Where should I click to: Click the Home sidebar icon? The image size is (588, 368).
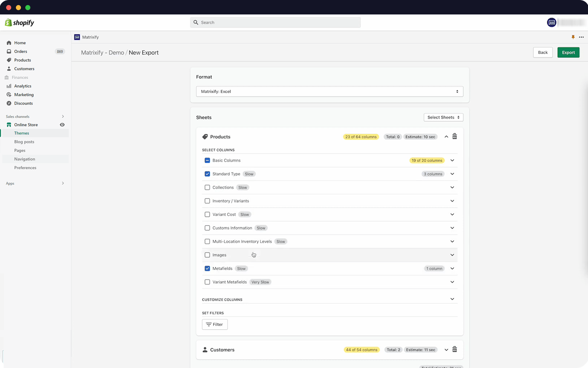[x=9, y=43]
